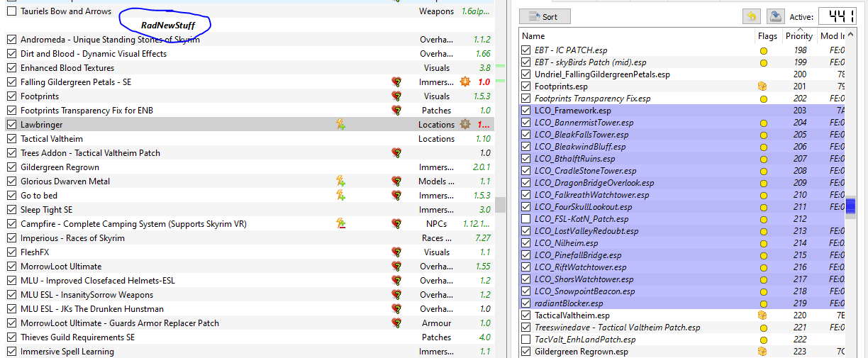The height and width of the screenshot is (358, 868).
Task: Uncheck the LCO_Framework.esp plugin checkbox
Action: (526, 111)
